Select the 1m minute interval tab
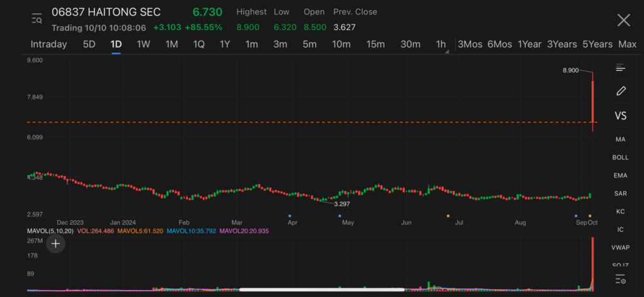This screenshot has width=644, height=297. coord(252,45)
